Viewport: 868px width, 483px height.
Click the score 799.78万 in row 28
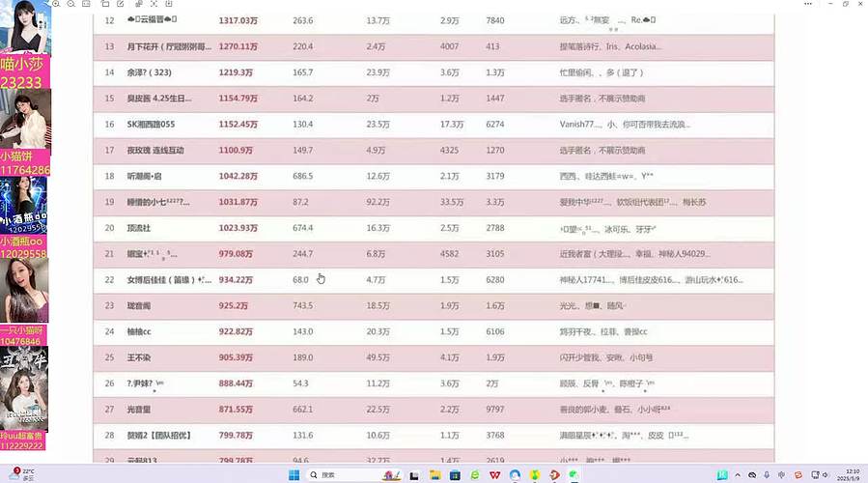click(236, 436)
